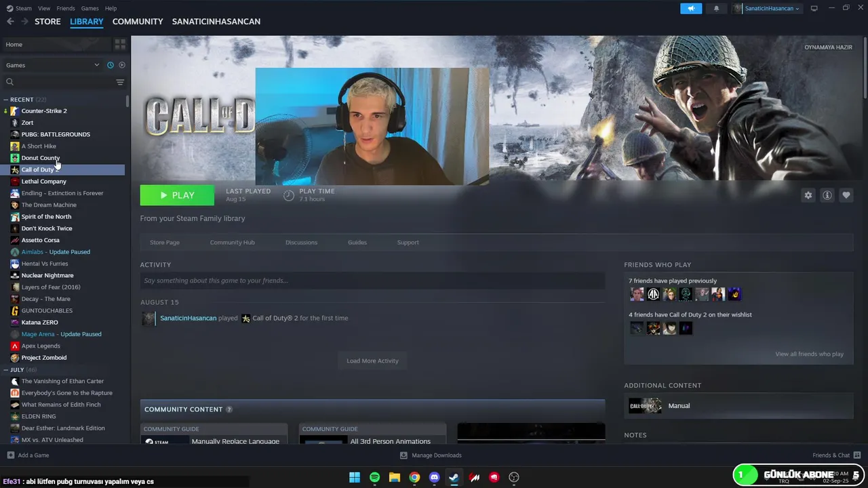Open the Manual under Additional Content

pyautogui.click(x=738, y=406)
